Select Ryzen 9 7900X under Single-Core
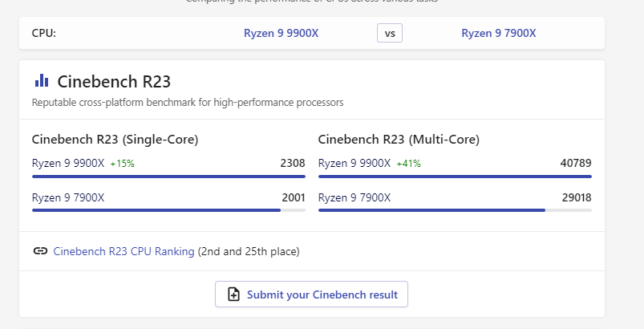 point(68,198)
